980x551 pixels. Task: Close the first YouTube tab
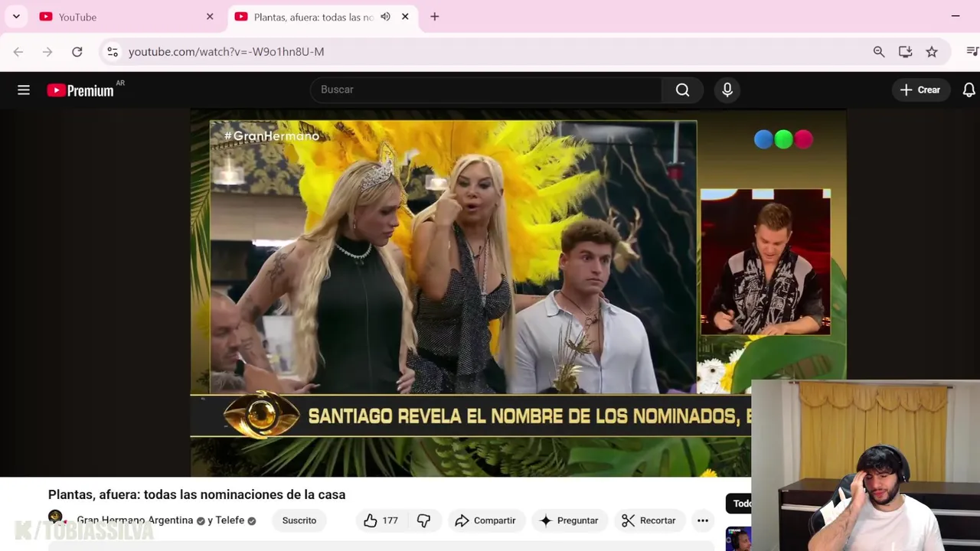click(x=210, y=17)
